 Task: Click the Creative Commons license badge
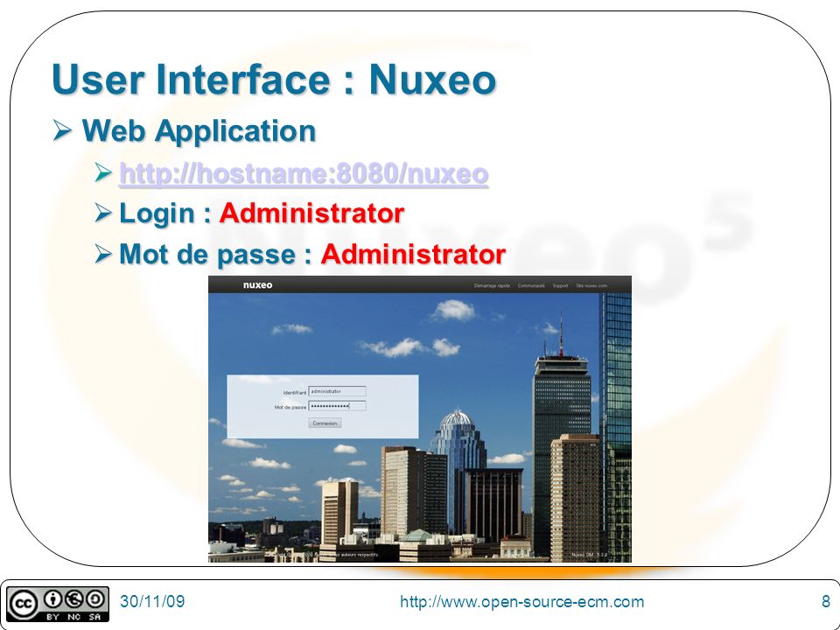(58, 605)
